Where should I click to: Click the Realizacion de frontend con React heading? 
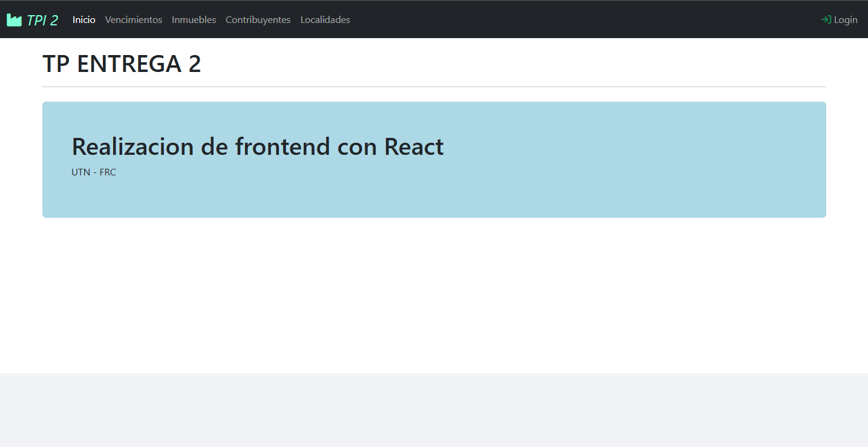click(x=258, y=146)
